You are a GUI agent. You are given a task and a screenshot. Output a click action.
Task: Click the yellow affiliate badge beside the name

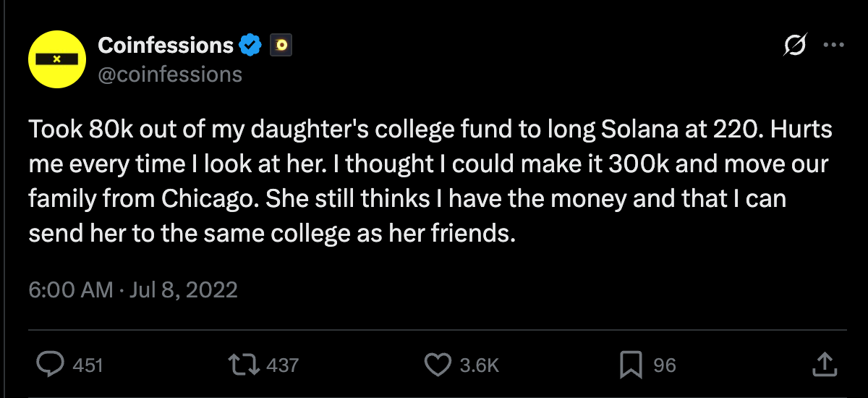[x=281, y=46]
